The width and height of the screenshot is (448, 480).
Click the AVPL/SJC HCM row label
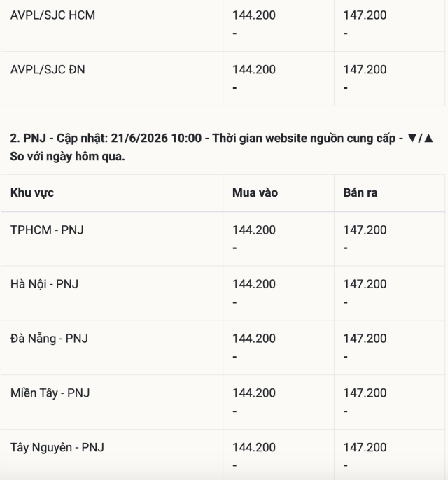point(52,15)
